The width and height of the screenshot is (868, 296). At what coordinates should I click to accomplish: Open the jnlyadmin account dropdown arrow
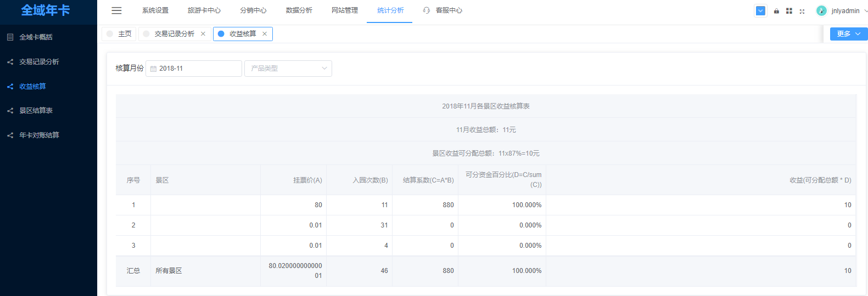click(866, 11)
